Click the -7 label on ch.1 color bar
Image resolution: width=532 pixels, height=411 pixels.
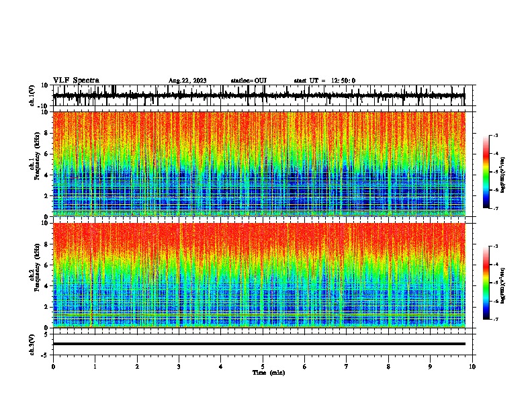coord(495,208)
